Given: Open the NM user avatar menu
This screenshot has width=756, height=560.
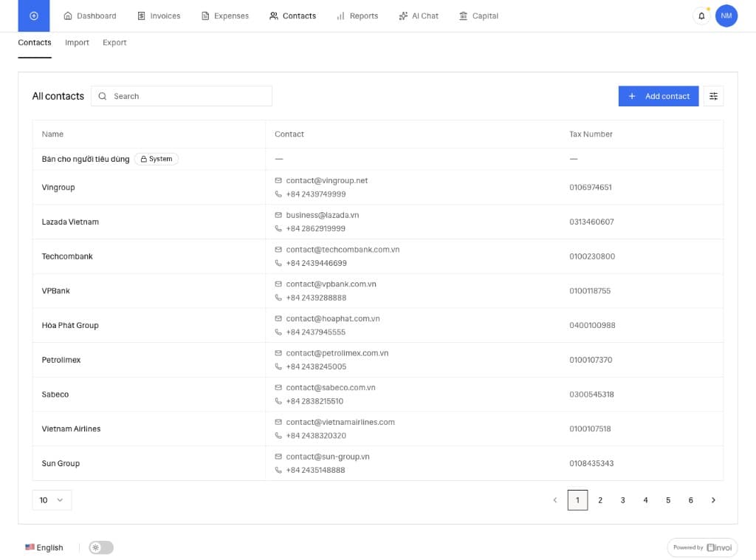Looking at the screenshot, I should (726, 16).
